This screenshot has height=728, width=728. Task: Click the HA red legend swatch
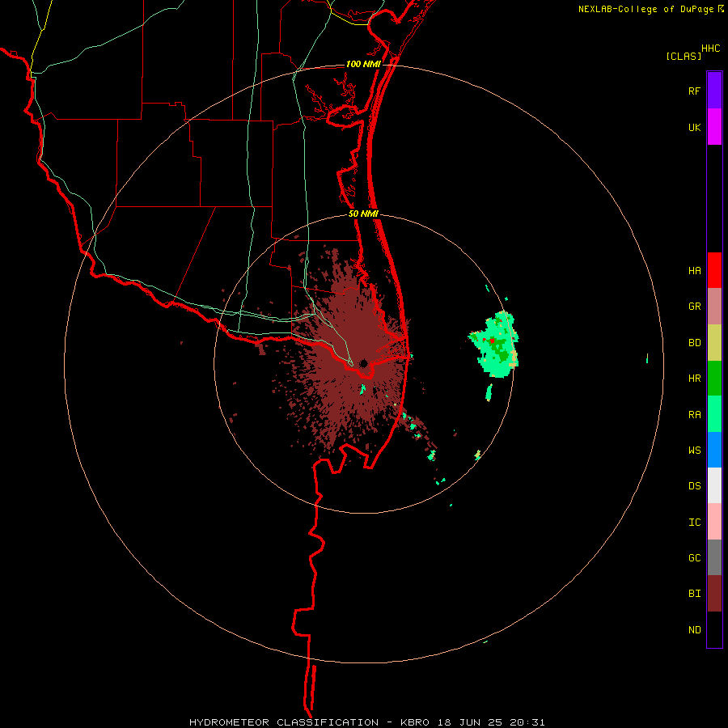pyautogui.click(x=714, y=270)
